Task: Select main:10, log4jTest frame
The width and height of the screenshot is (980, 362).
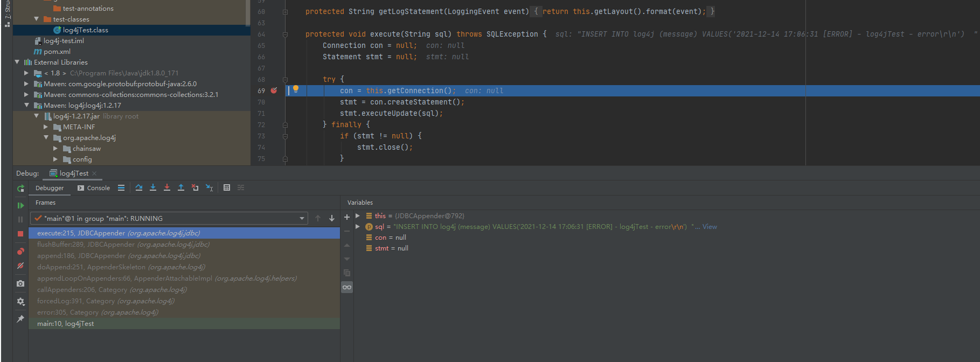Action: pos(184,324)
